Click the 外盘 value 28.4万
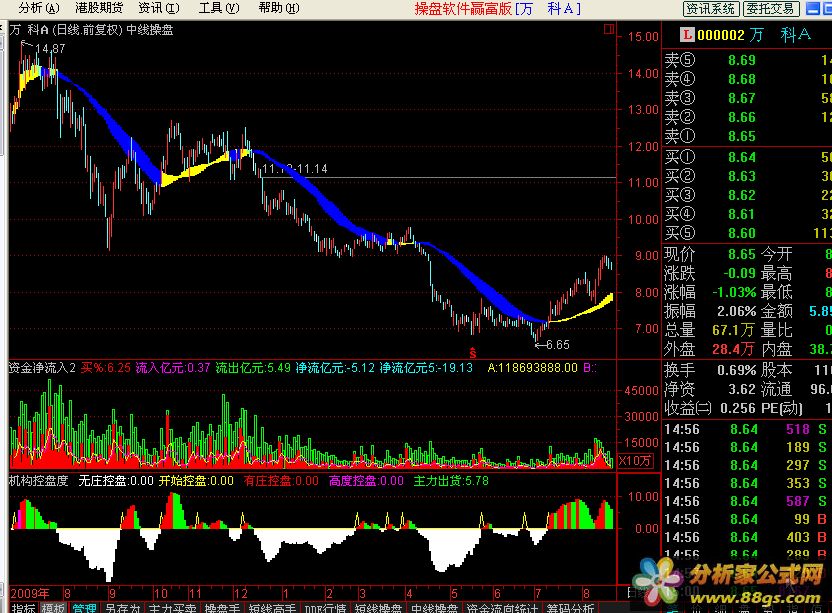 click(x=733, y=349)
